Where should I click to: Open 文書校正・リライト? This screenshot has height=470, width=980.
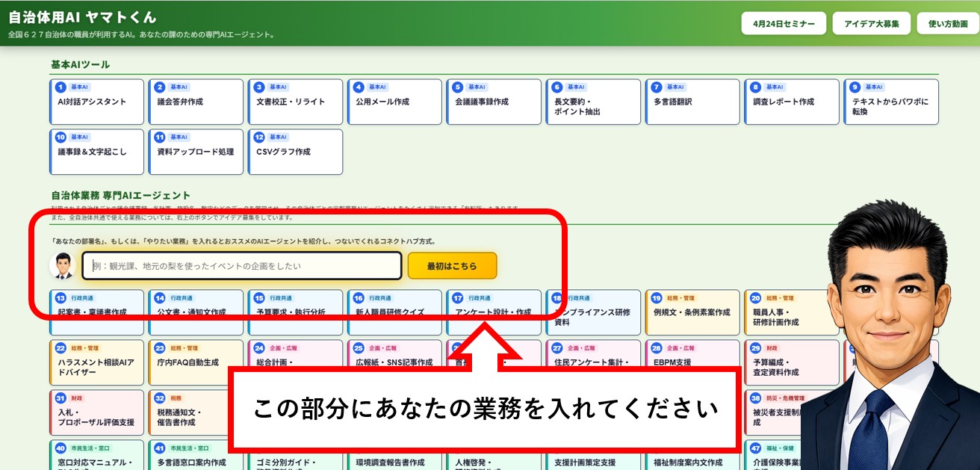295,101
